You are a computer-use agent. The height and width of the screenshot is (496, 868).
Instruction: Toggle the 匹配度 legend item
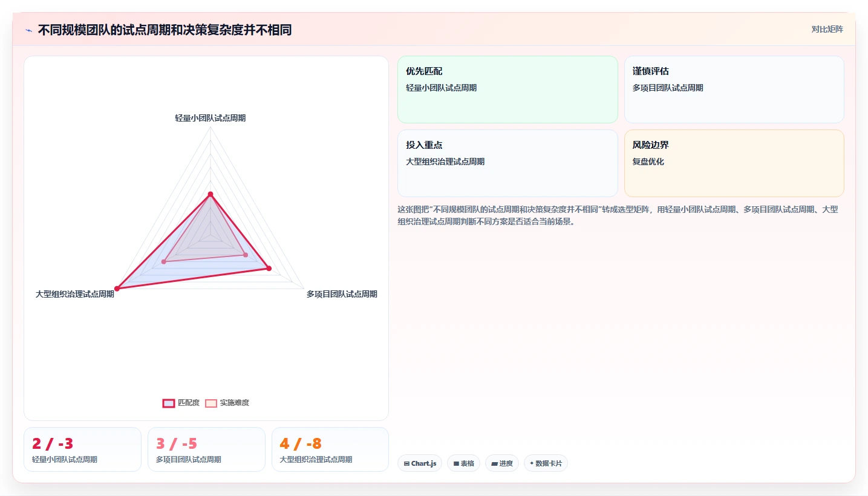pyautogui.click(x=181, y=403)
